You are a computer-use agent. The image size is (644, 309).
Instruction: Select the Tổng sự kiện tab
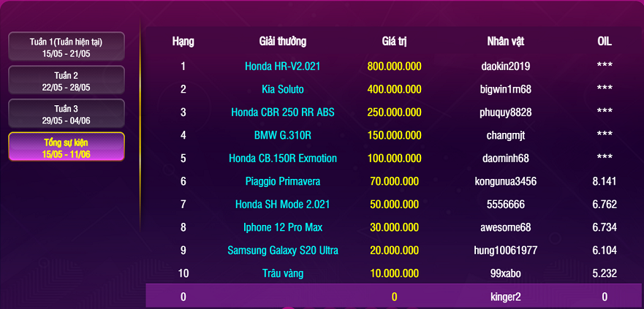point(66,147)
